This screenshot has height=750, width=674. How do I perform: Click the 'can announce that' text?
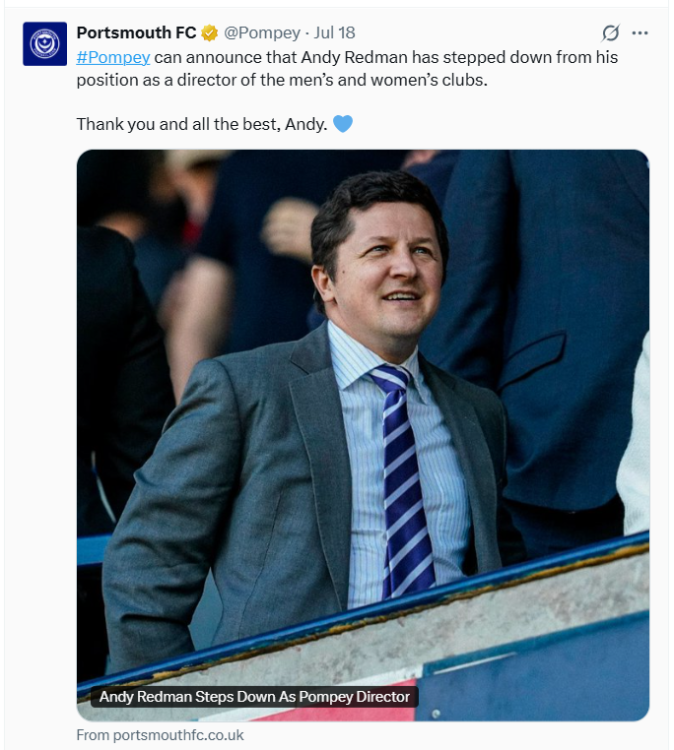point(212,57)
